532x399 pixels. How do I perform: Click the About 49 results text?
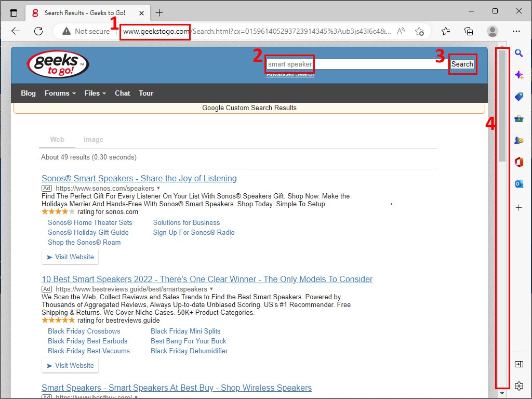point(88,157)
